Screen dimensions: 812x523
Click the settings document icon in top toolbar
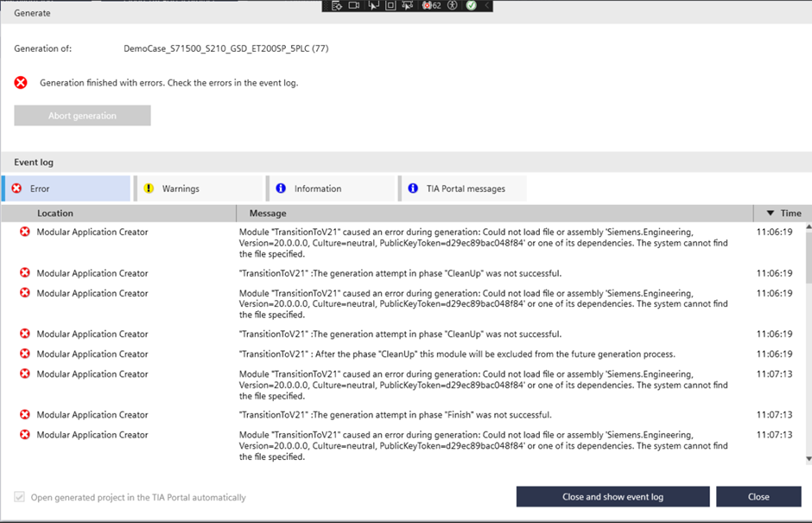coord(336,6)
